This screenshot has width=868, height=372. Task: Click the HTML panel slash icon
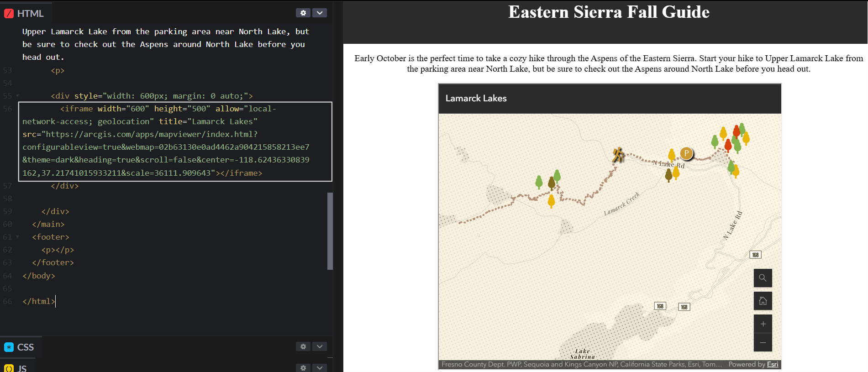pos(9,13)
